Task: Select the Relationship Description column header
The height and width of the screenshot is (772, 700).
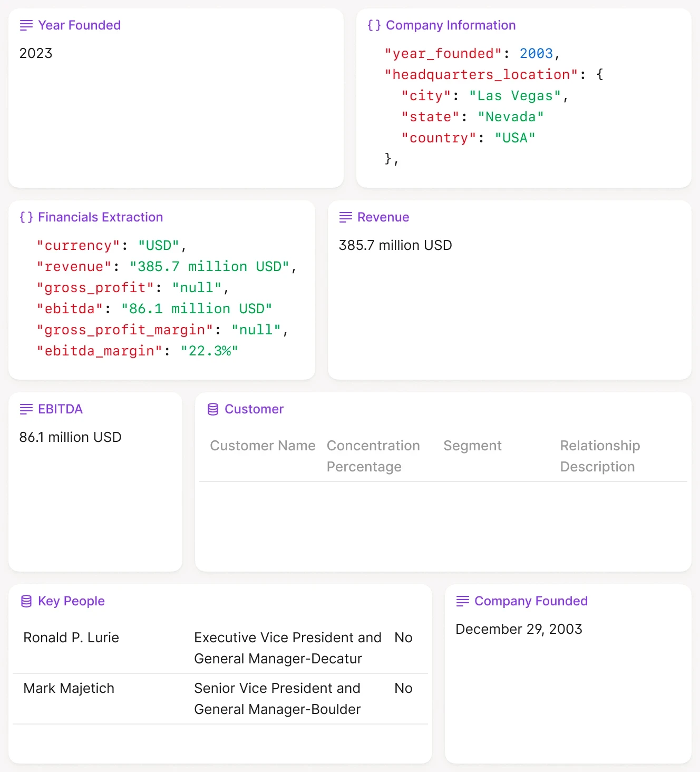Action: (x=600, y=456)
